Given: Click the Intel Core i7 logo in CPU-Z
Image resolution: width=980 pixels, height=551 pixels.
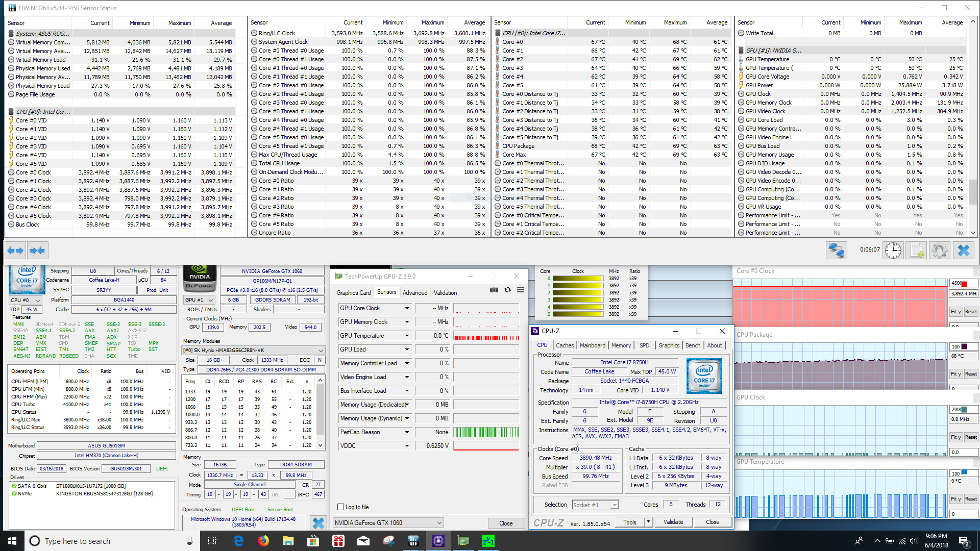Looking at the screenshot, I should pyautogui.click(x=704, y=376).
